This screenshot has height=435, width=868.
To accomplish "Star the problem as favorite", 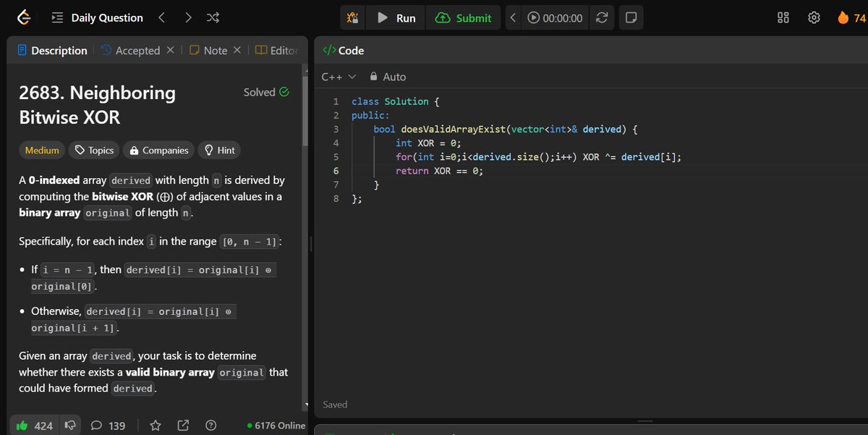I will click(155, 426).
